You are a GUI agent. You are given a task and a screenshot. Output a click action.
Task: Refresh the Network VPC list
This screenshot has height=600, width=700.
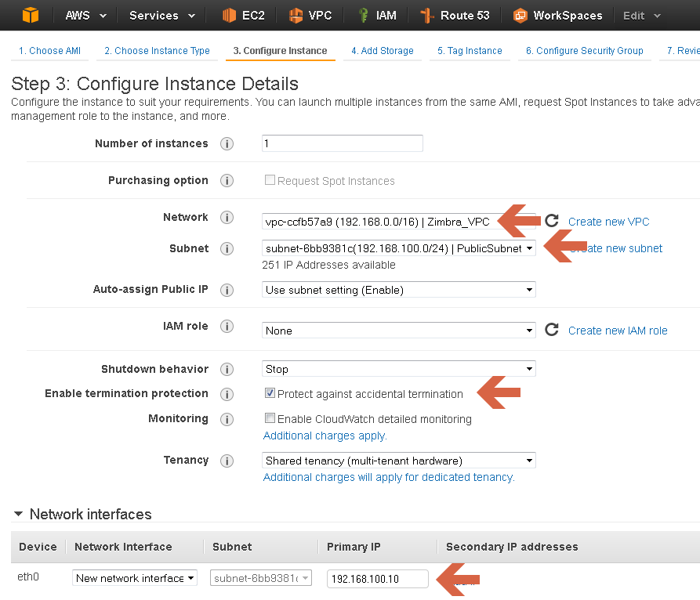(552, 220)
